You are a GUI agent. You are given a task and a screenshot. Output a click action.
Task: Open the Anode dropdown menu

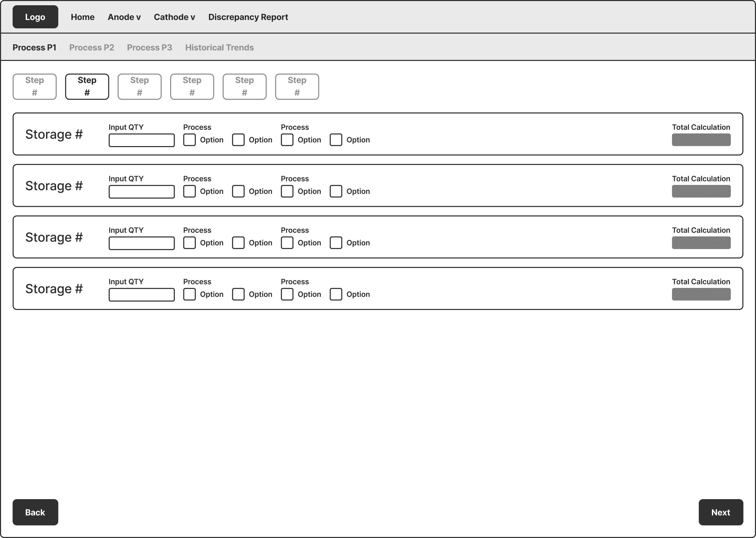124,17
